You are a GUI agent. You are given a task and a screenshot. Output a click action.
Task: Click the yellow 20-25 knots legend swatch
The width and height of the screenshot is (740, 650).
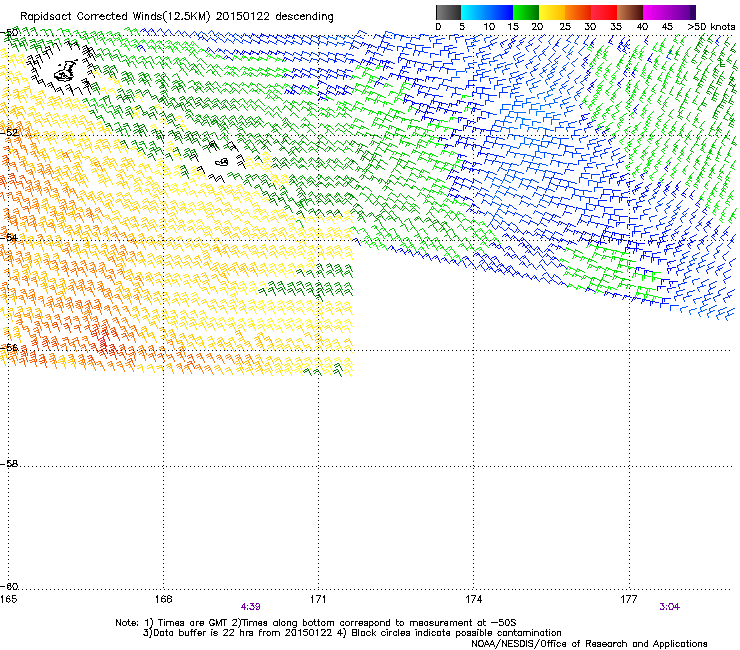pyautogui.click(x=552, y=12)
